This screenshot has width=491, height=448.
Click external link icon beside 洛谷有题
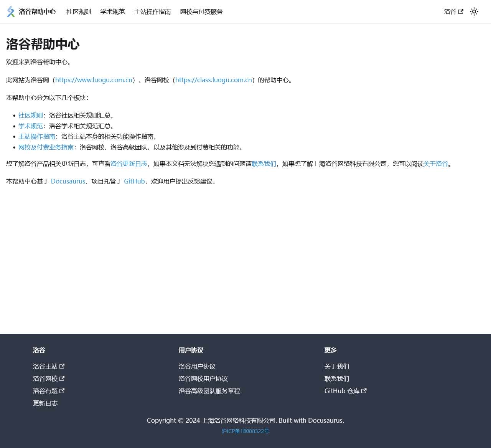(62, 391)
